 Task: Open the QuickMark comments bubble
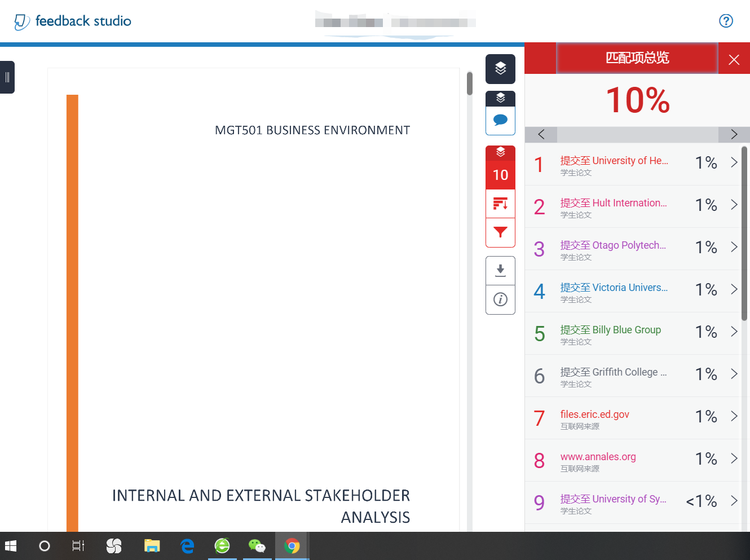500,120
